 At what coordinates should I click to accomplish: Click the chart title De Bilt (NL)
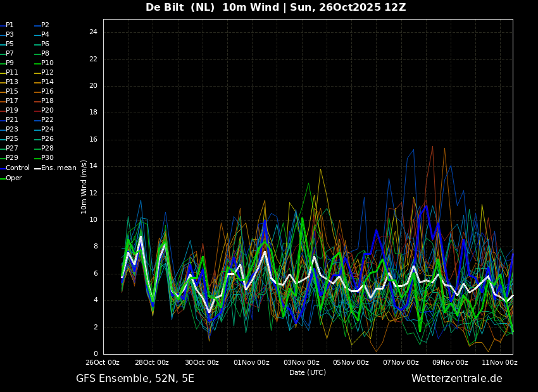click(180, 7)
